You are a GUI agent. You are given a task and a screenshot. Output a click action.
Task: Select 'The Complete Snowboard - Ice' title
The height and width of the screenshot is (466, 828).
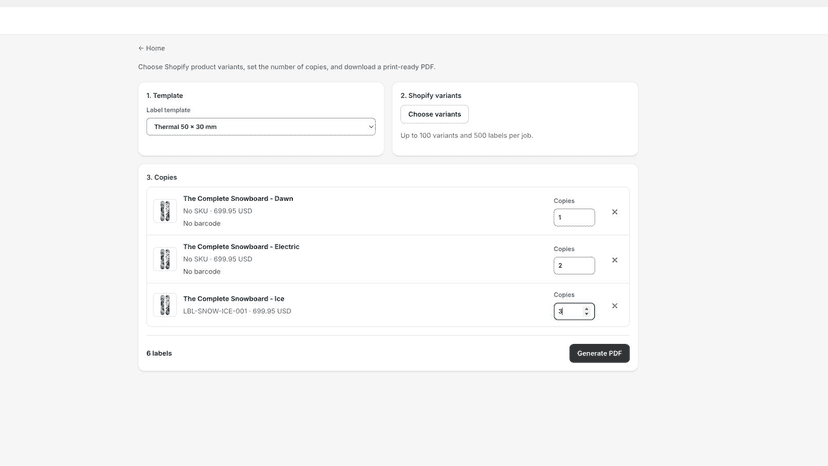click(234, 299)
